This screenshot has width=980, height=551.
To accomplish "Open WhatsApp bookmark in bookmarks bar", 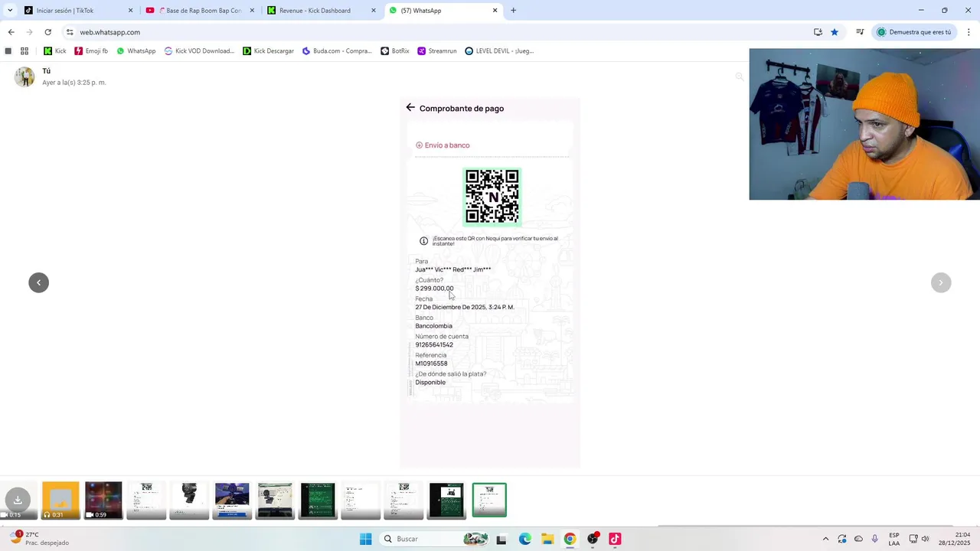I will point(136,51).
